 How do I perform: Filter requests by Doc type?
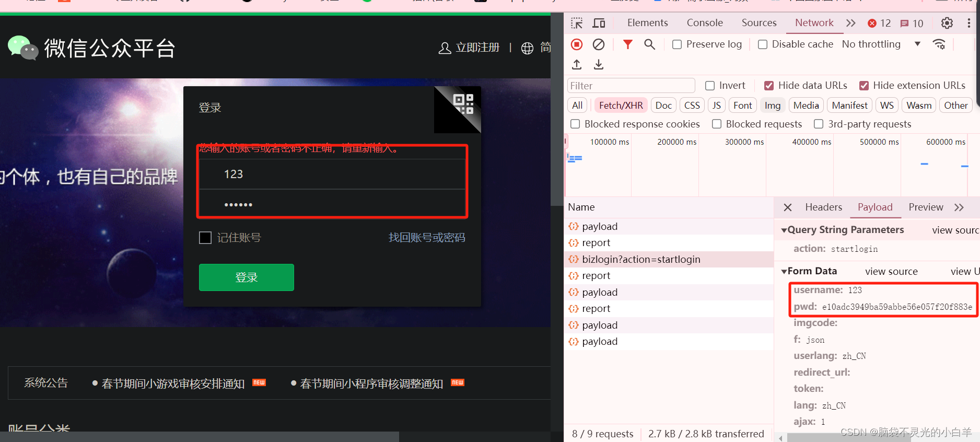click(x=663, y=106)
